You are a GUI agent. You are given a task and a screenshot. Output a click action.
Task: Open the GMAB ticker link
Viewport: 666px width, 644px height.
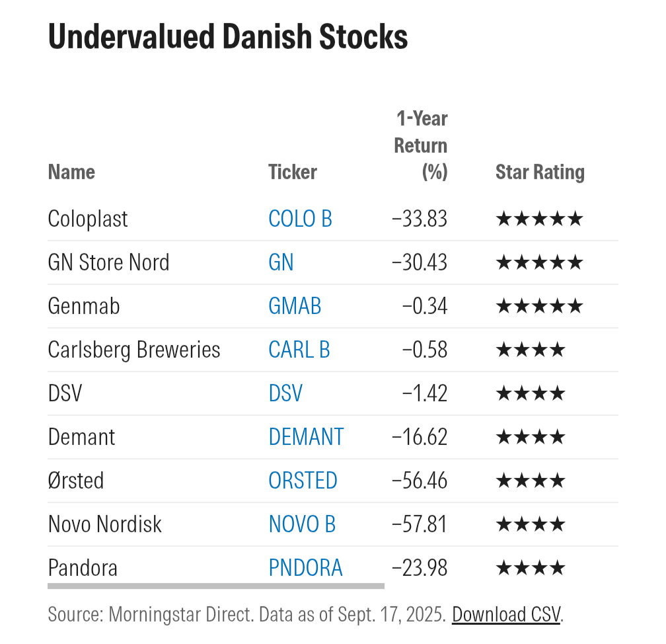click(x=295, y=306)
